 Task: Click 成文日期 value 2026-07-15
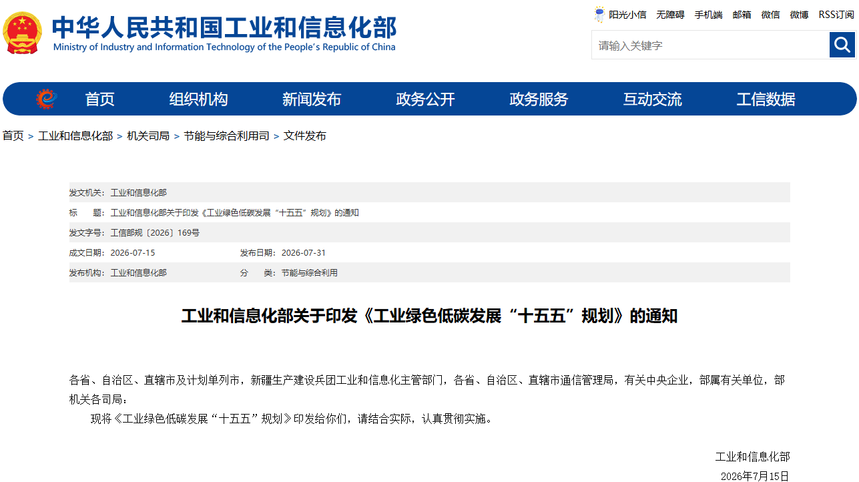133,253
